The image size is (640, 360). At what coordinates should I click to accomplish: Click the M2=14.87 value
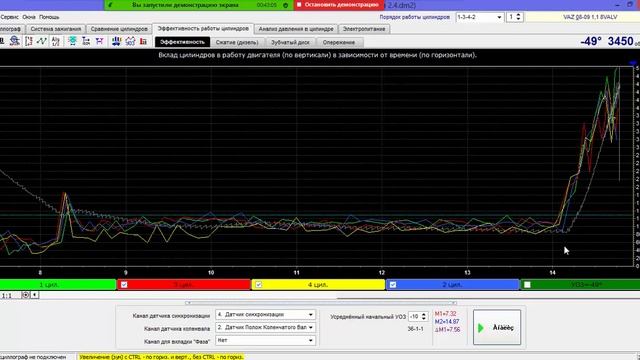pos(447,322)
